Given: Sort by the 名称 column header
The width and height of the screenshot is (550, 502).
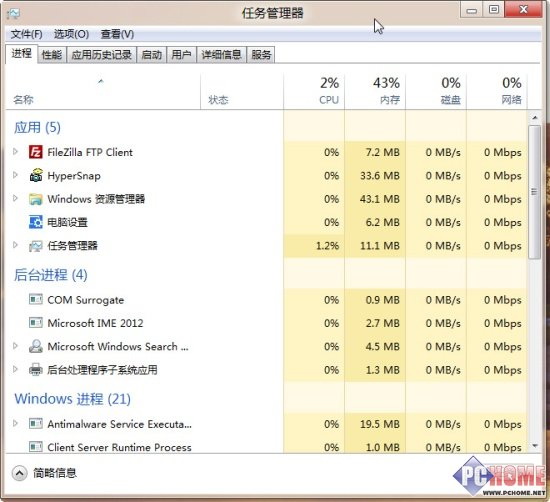Looking at the screenshot, I should (103, 92).
